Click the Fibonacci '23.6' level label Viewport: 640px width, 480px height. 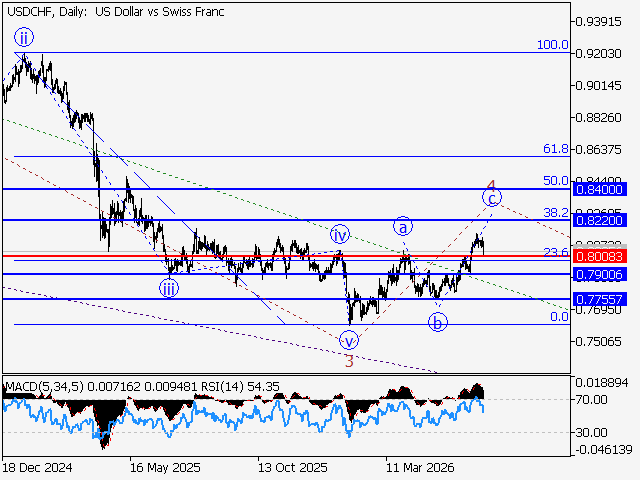coord(556,253)
